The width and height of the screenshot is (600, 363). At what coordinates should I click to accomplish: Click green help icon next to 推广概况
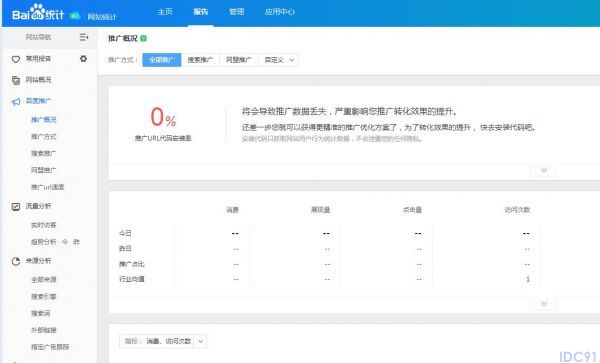(143, 38)
